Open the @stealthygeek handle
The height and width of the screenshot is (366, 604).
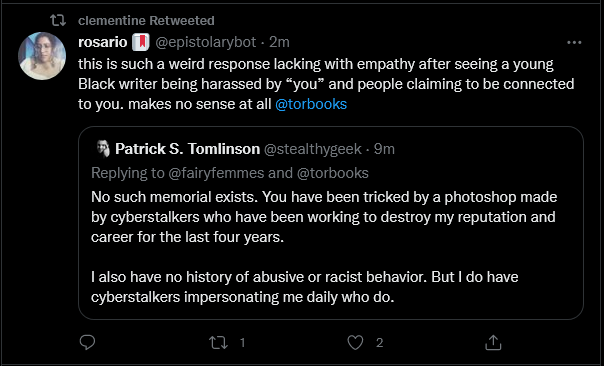coord(312,149)
